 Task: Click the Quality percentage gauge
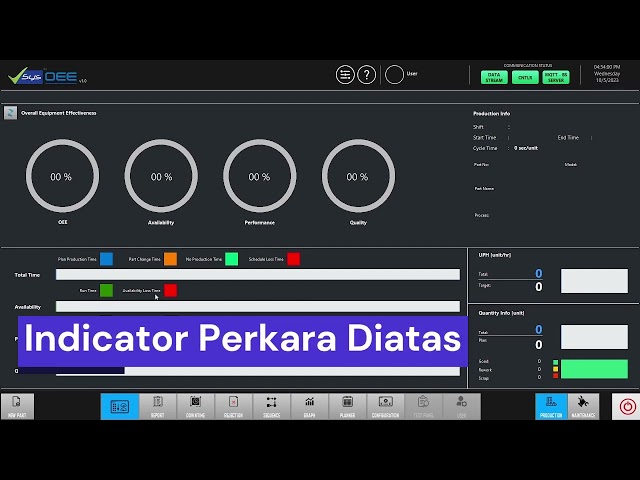click(x=358, y=176)
